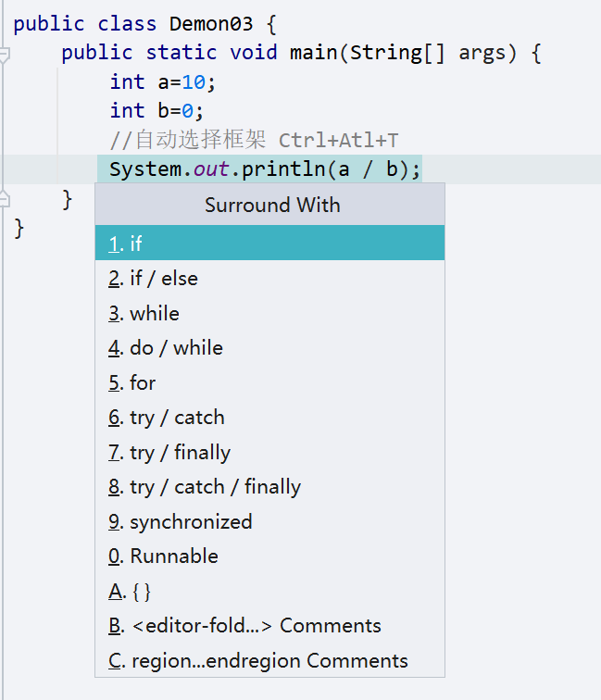601x700 pixels.
Task: Select '7. try / finally' entry
Action: [269, 452]
